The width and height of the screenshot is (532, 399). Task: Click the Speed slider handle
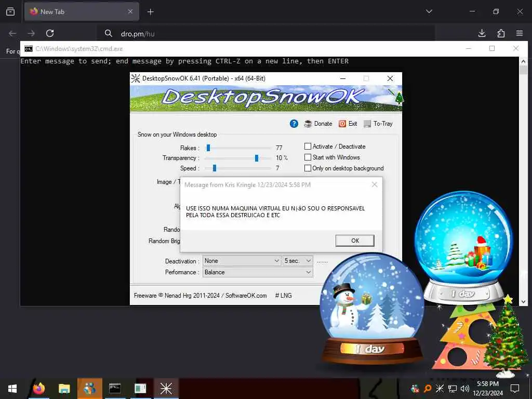pos(215,168)
